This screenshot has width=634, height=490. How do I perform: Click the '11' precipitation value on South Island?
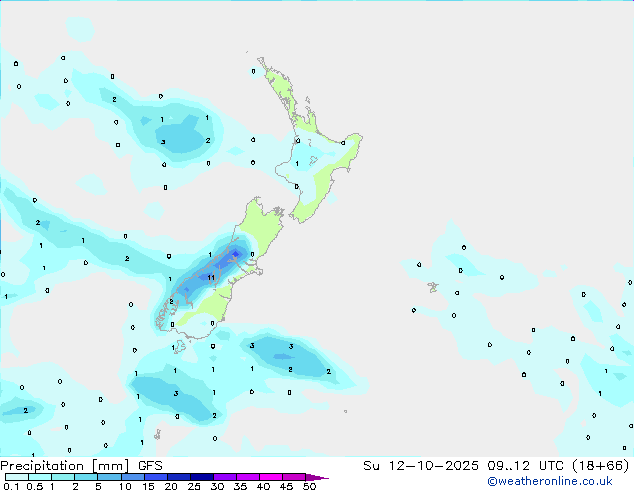(211, 277)
